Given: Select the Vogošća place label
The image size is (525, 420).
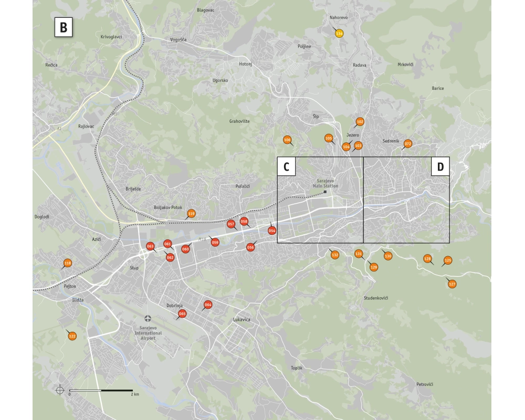Looking at the screenshot, I should pyautogui.click(x=179, y=40).
